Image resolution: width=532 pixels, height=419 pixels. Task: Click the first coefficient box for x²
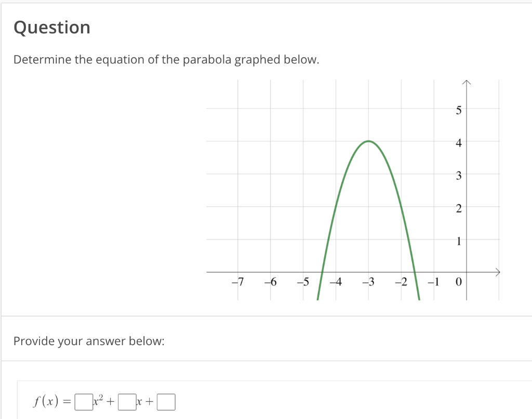pyautogui.click(x=83, y=401)
